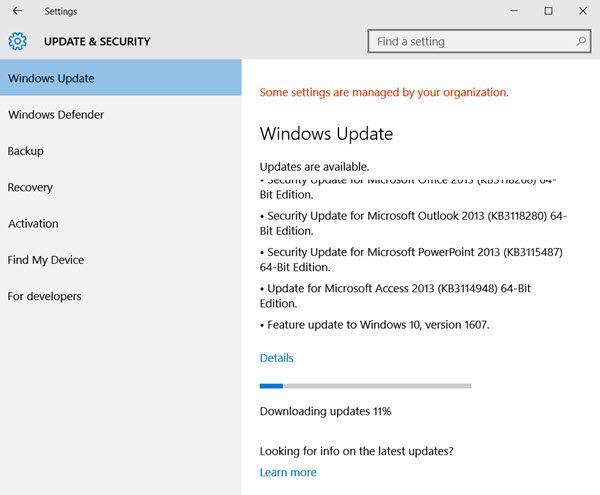Image resolution: width=600 pixels, height=495 pixels.
Task: Click the Windows 10 version 1607 entry
Action: coord(374,324)
